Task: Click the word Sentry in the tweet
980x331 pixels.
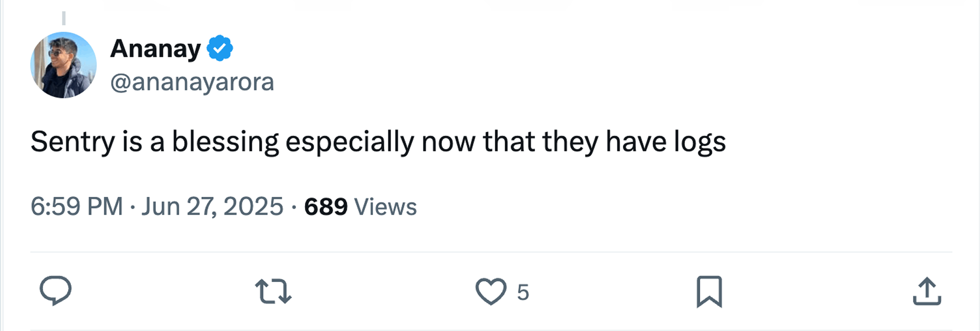Action: [x=73, y=142]
